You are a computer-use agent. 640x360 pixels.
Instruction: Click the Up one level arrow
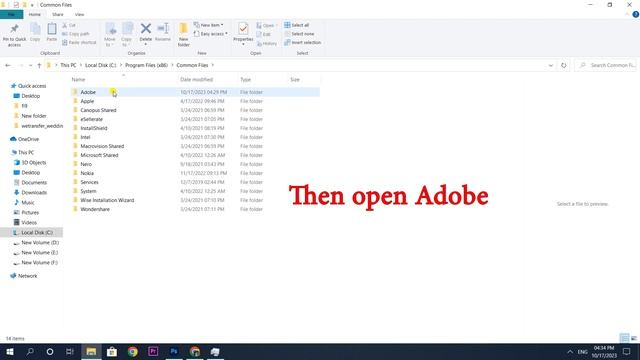click(39, 65)
